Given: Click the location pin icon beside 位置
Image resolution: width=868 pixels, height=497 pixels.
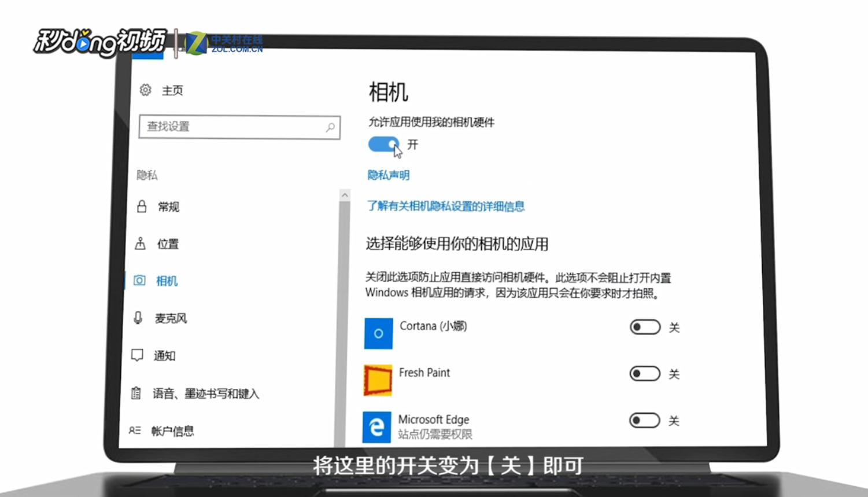Looking at the screenshot, I should tap(140, 244).
